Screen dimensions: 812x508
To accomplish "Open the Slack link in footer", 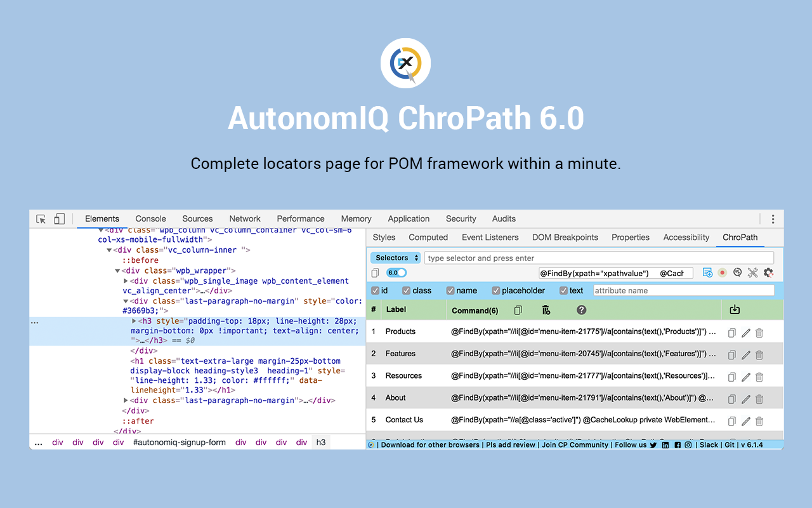I will [709, 445].
